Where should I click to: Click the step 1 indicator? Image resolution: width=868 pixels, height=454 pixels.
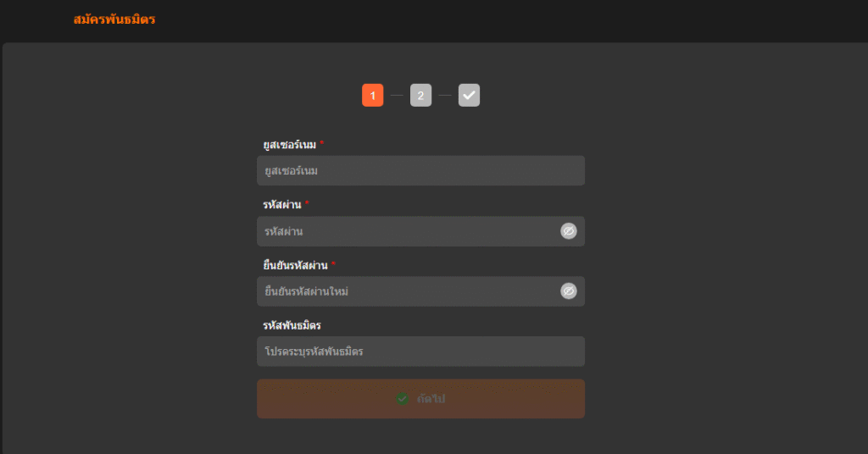coord(372,96)
